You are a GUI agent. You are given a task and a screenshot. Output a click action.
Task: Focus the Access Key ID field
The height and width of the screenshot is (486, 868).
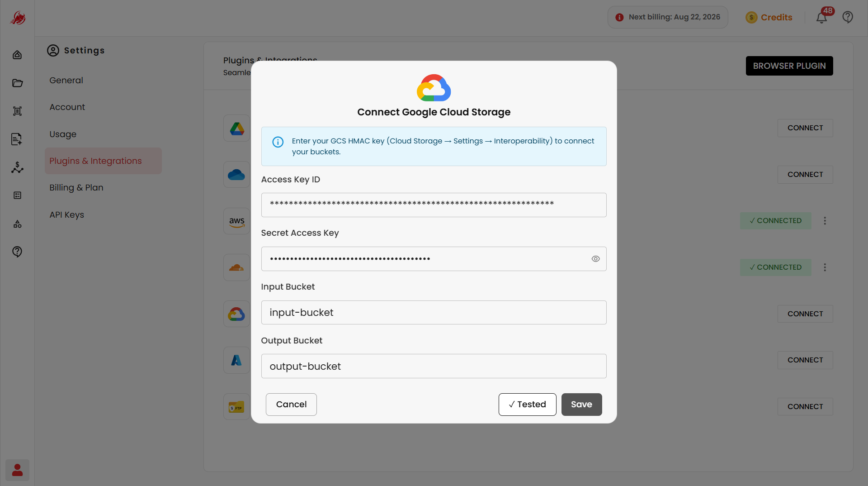(434, 205)
